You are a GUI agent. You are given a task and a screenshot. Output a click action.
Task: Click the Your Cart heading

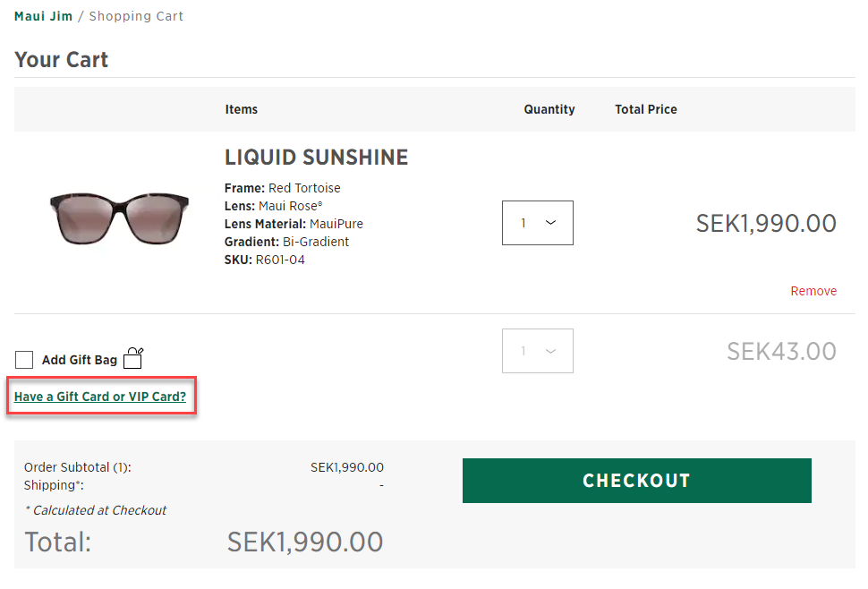click(62, 59)
